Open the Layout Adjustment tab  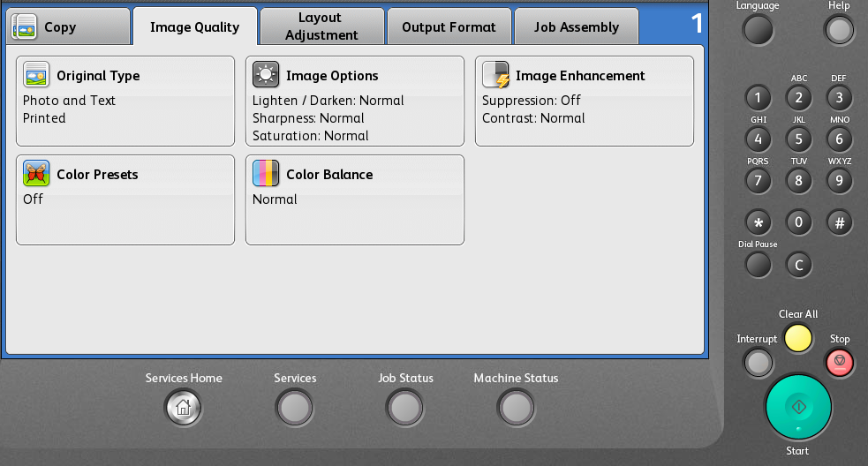click(321, 26)
